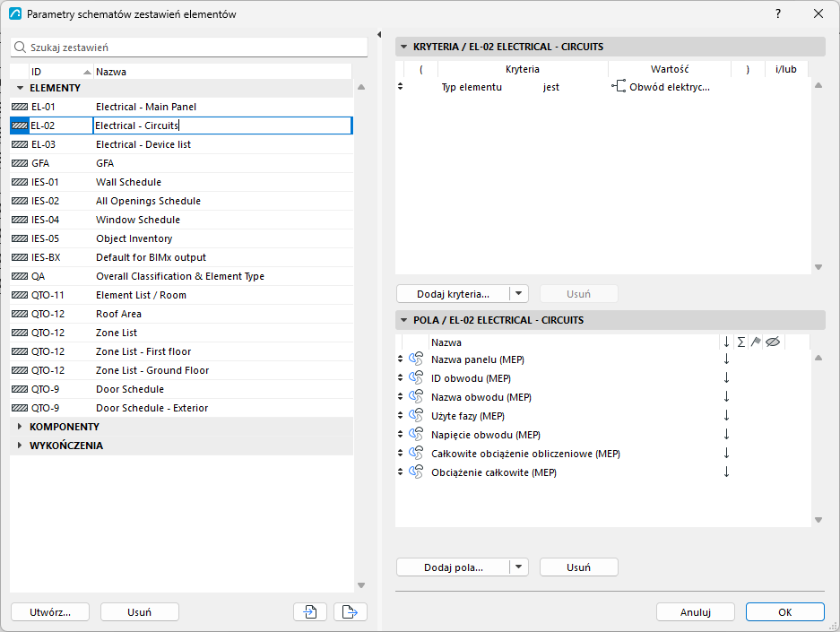Toggle sort arrow for Obciążenie całkowite (MEP)

(726, 472)
